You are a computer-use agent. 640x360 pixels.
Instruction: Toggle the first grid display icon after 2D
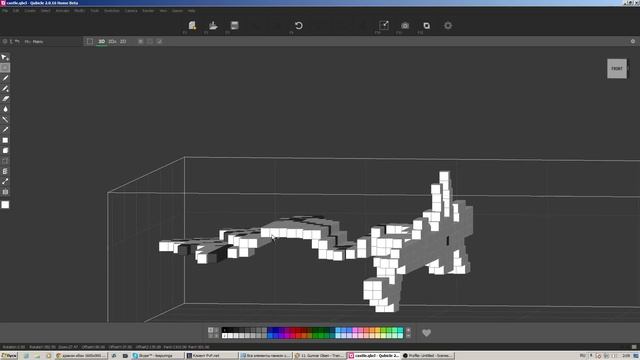[140, 41]
